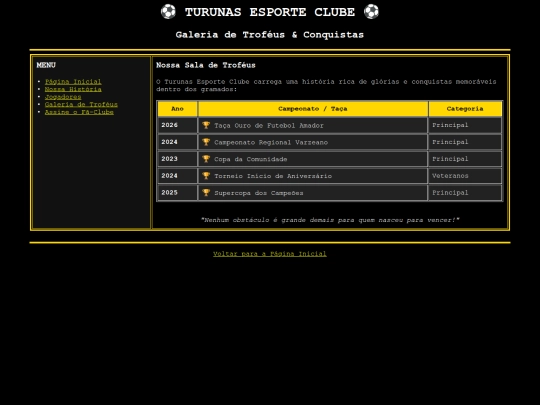Click Galeria de Troféus & Conquistas subtitle
The height and width of the screenshot is (405, 540).
coord(270,35)
